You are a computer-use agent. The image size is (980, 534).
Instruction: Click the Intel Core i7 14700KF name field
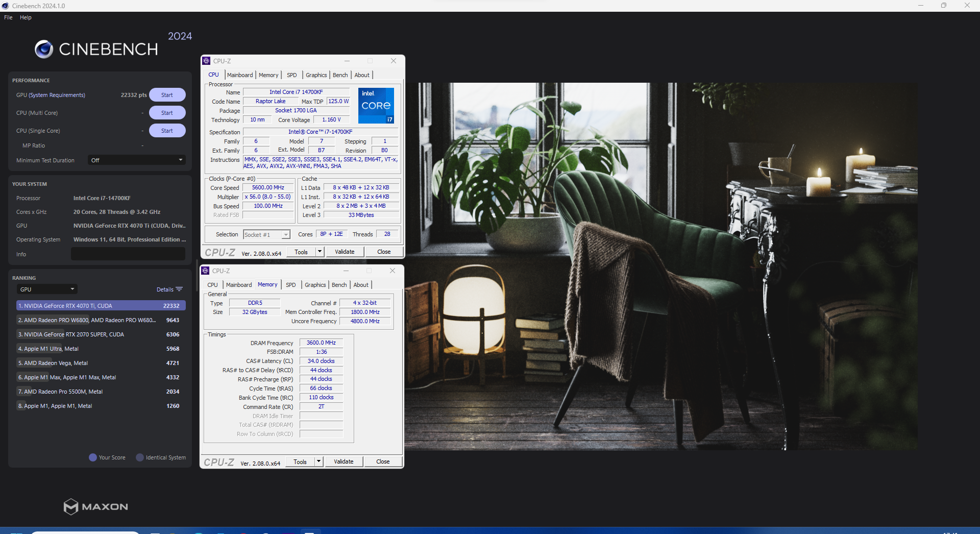(296, 92)
